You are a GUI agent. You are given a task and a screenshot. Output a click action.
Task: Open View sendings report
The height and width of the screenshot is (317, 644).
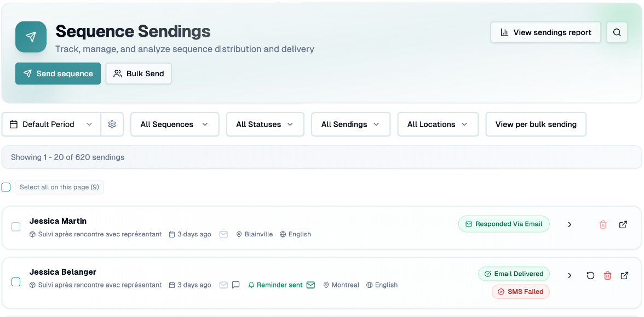pyautogui.click(x=545, y=32)
